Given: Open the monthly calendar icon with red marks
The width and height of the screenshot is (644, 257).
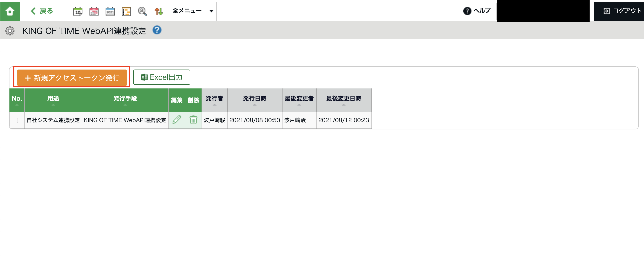Looking at the screenshot, I should click(94, 11).
